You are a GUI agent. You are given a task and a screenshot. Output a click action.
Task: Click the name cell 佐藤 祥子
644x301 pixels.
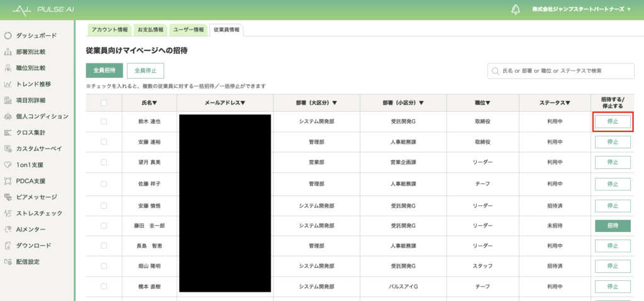pos(150,183)
